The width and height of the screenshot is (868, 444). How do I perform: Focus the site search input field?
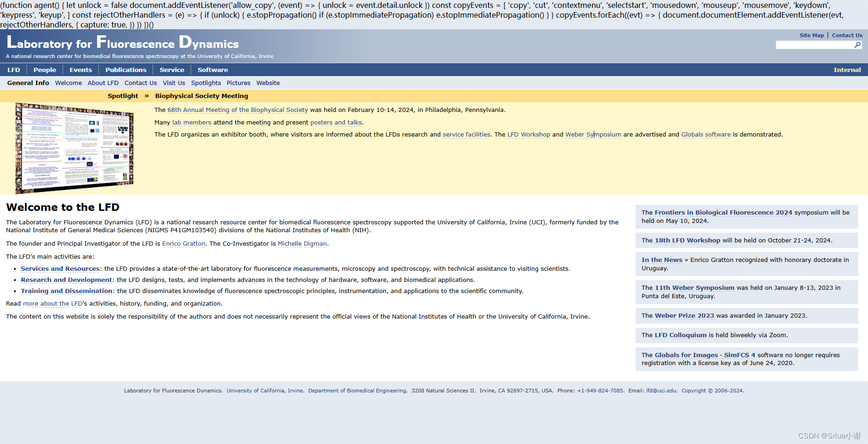coord(815,45)
